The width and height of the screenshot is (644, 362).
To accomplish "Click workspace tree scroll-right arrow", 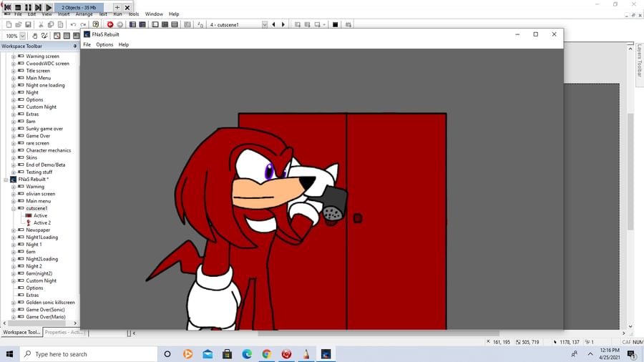I will (x=75, y=323).
